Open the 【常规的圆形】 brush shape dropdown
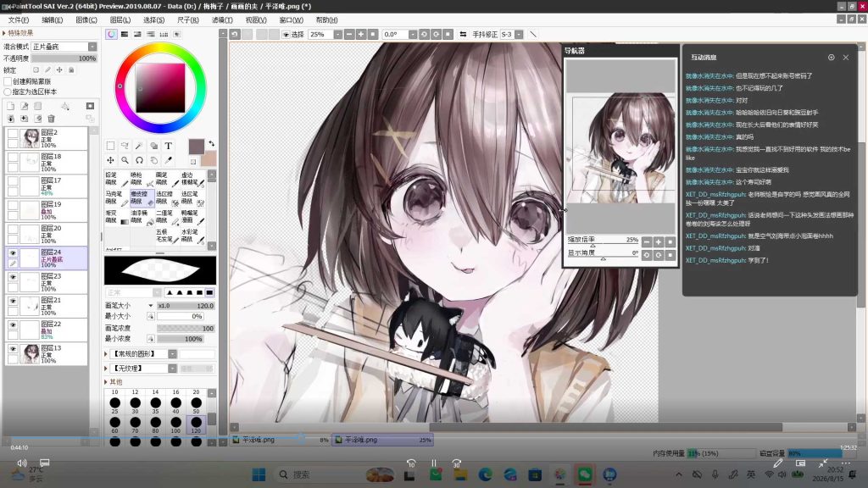The height and width of the screenshot is (488, 868). click(x=173, y=354)
